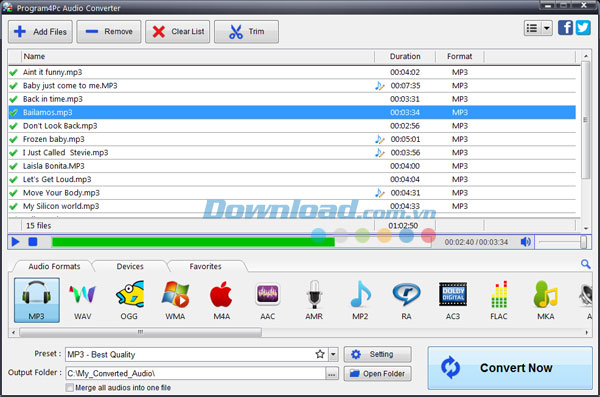Open the Twitter bird icon
Viewport: 600px width, 397px height.
pyautogui.click(x=583, y=28)
